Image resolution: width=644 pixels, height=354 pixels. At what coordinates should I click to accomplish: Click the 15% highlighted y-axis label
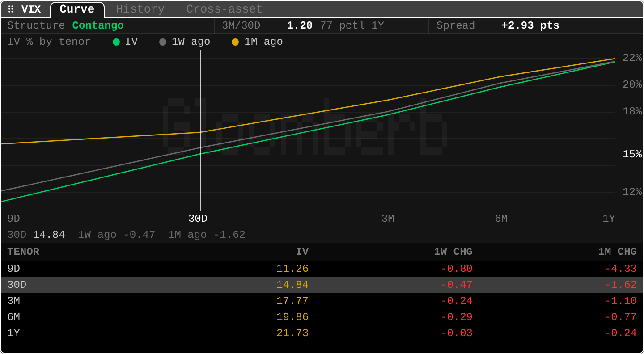632,154
